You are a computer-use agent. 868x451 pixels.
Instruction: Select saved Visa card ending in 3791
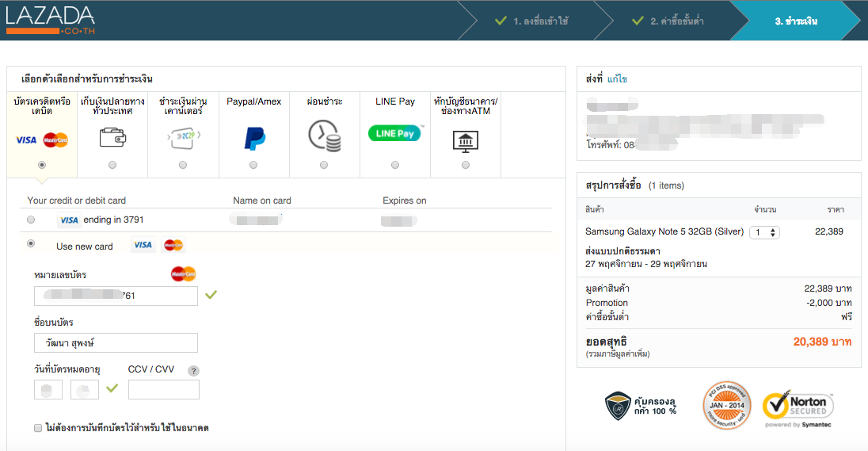coord(31,220)
